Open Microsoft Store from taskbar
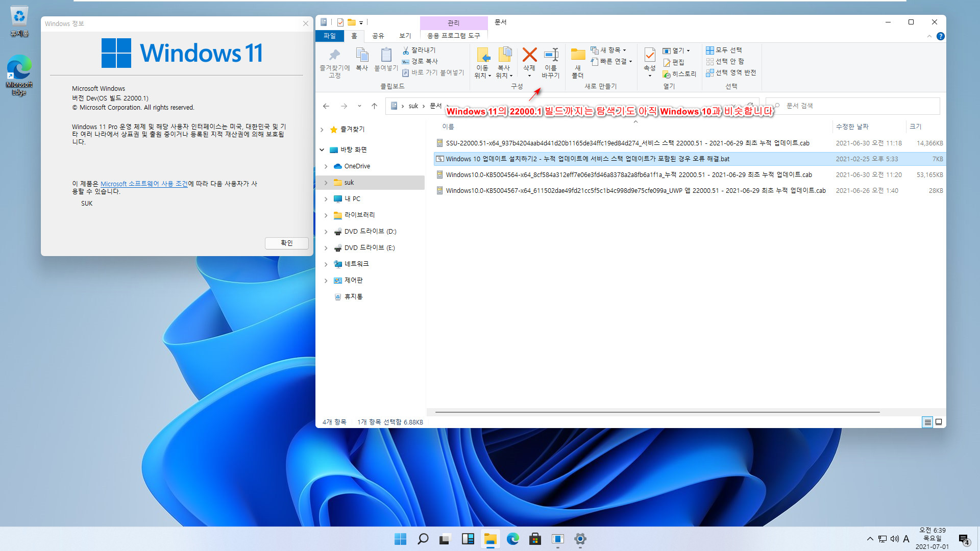980x551 pixels. click(x=535, y=539)
